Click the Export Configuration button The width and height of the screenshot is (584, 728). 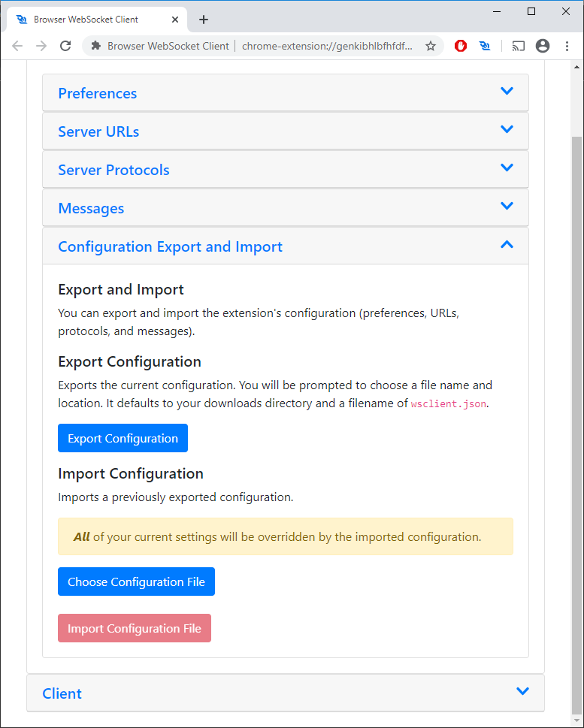[123, 438]
